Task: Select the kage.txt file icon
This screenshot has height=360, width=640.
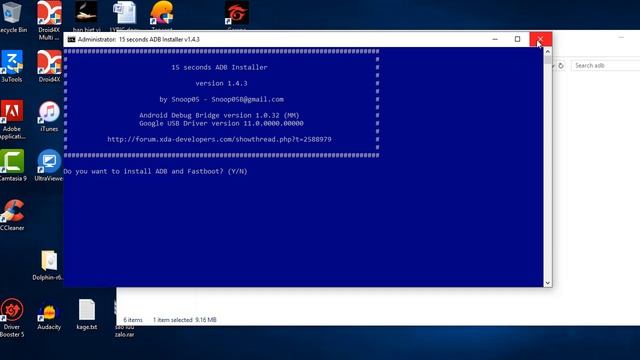Action: [87, 314]
